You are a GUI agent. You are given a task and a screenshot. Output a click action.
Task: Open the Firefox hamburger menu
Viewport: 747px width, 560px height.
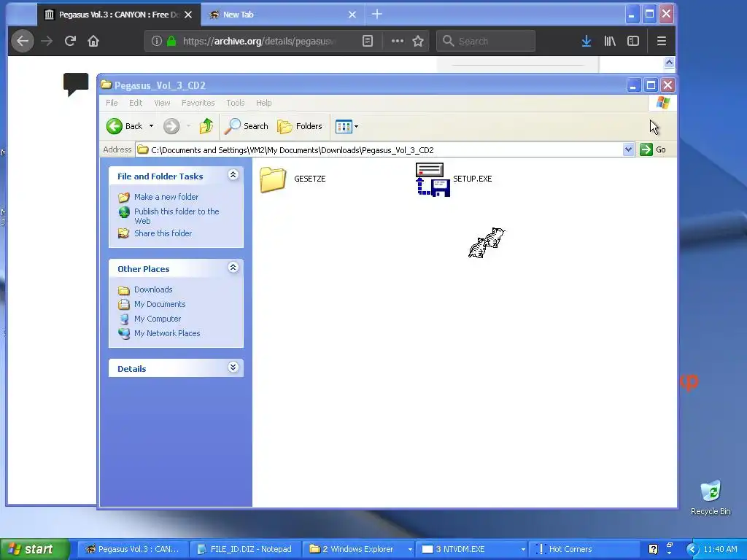(661, 41)
